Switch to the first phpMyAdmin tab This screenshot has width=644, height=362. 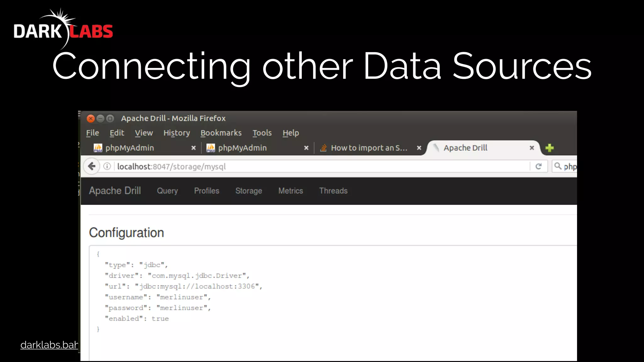[x=145, y=148]
